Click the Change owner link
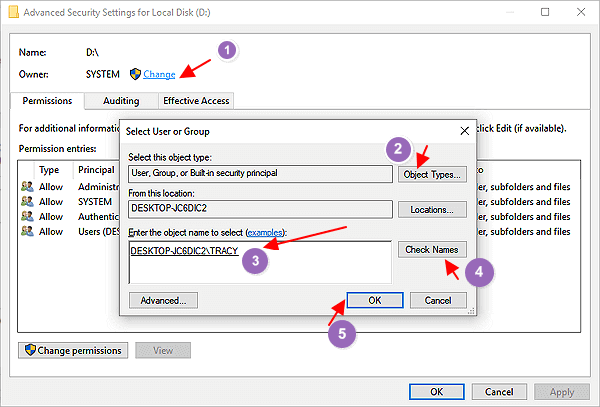The image size is (600, 407). (159, 74)
